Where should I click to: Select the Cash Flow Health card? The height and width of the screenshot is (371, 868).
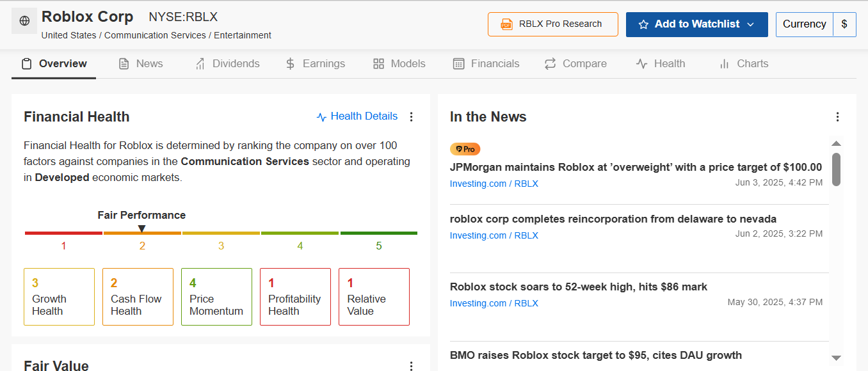tap(138, 297)
